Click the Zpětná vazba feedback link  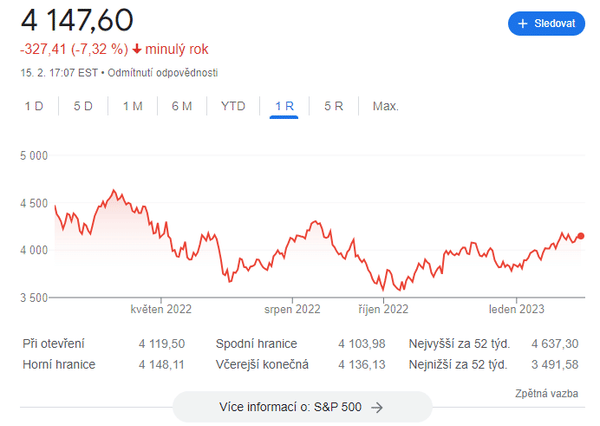tap(547, 394)
